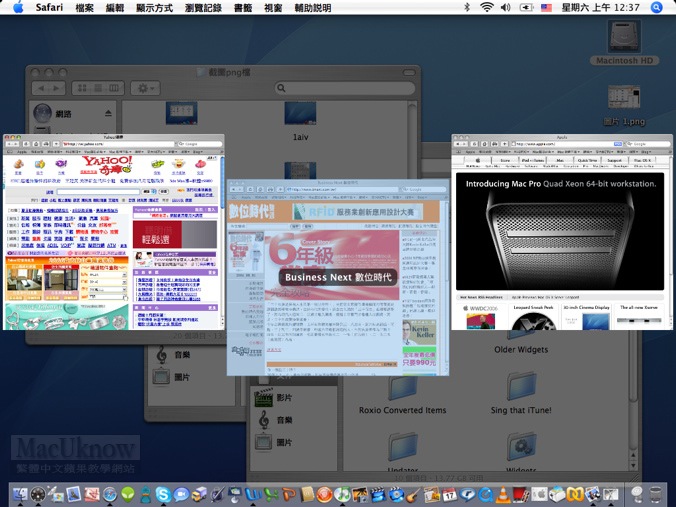Open the 顯示方式 menu
The image size is (676, 507).
pos(155,8)
